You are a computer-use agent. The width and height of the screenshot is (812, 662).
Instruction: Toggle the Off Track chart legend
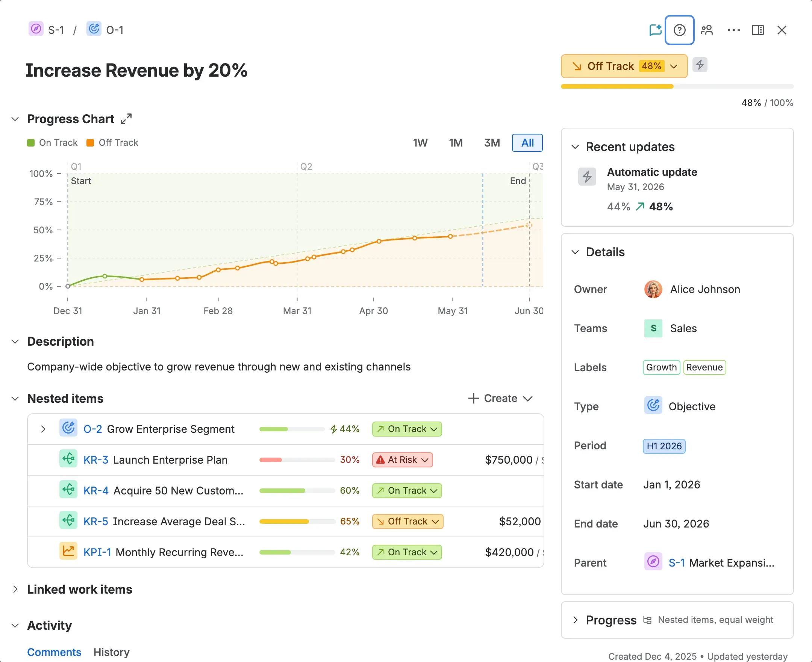112,143
